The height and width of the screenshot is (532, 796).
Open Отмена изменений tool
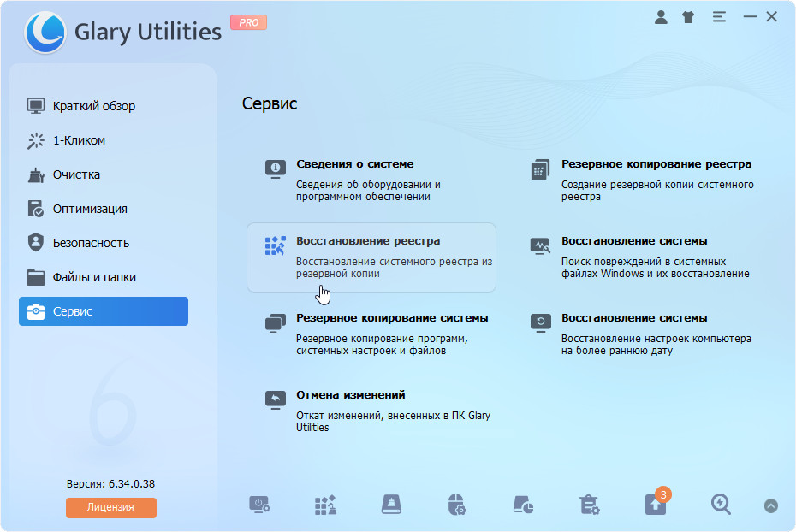(x=350, y=395)
